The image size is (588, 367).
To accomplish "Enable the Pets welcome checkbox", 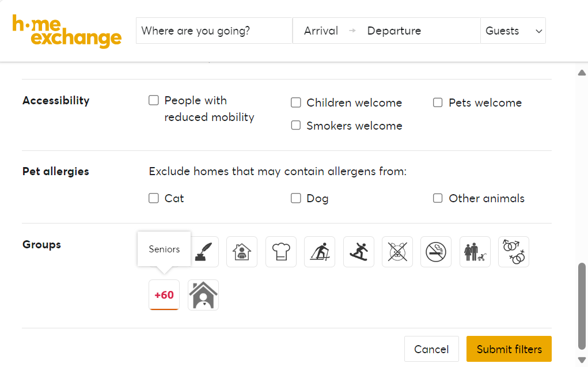I will 438,103.
